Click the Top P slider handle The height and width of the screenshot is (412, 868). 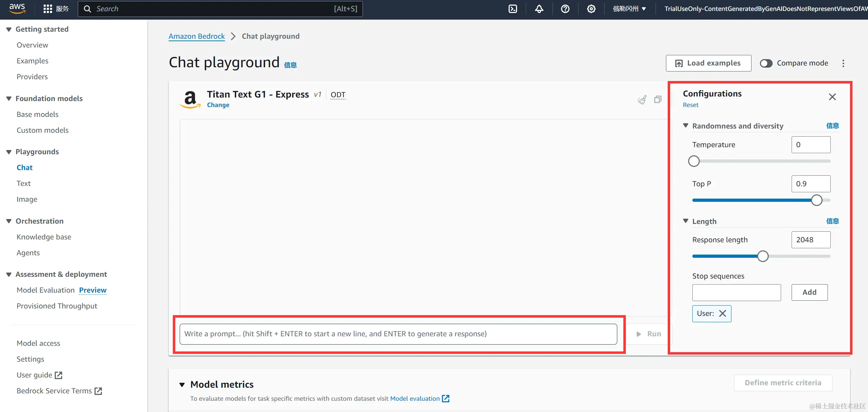click(x=817, y=200)
